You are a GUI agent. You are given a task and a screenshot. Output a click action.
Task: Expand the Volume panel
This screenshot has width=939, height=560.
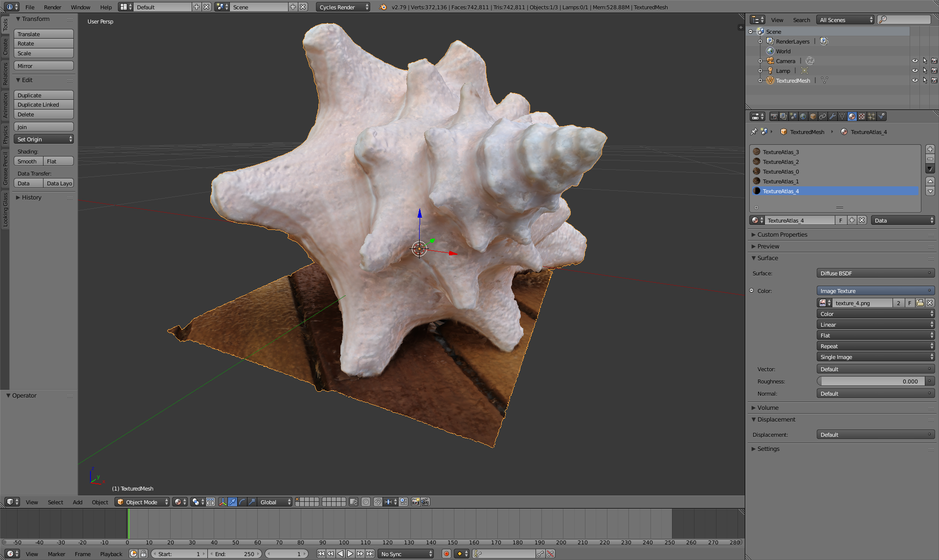(x=765, y=407)
